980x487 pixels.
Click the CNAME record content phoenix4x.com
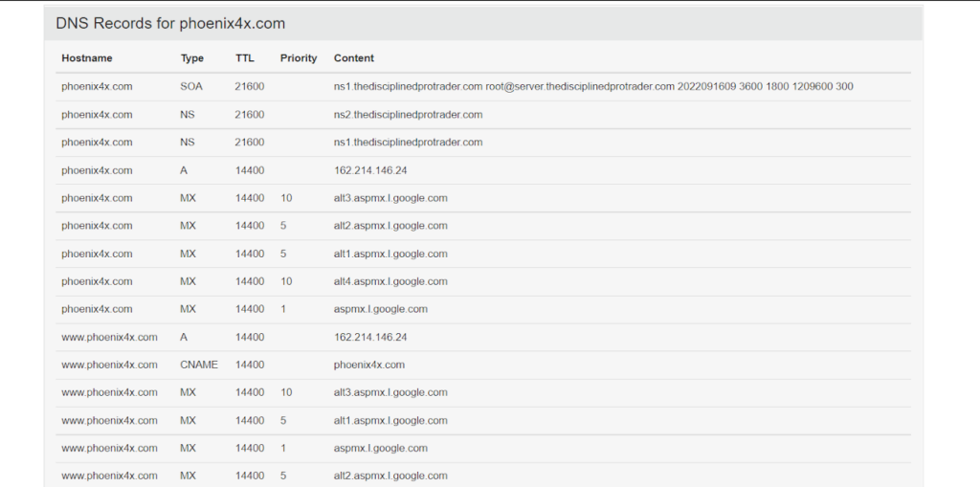click(x=368, y=365)
